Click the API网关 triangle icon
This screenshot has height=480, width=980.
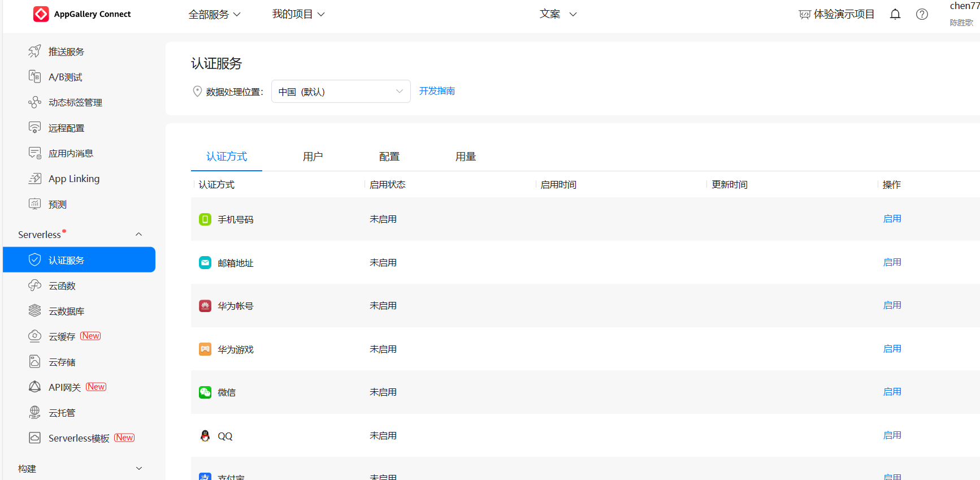[34, 387]
